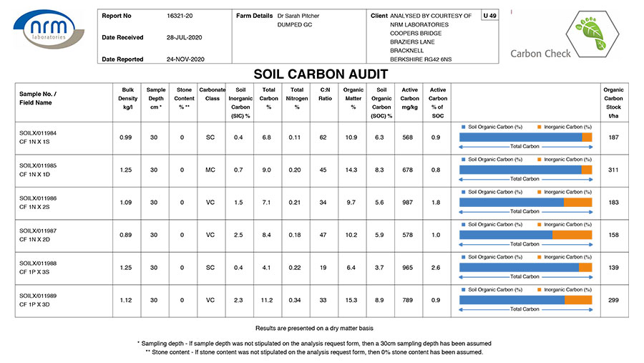Click the blue bar segment for SOILX/011987
This screenshot has width=644, height=363.
pyautogui.click(x=505, y=235)
